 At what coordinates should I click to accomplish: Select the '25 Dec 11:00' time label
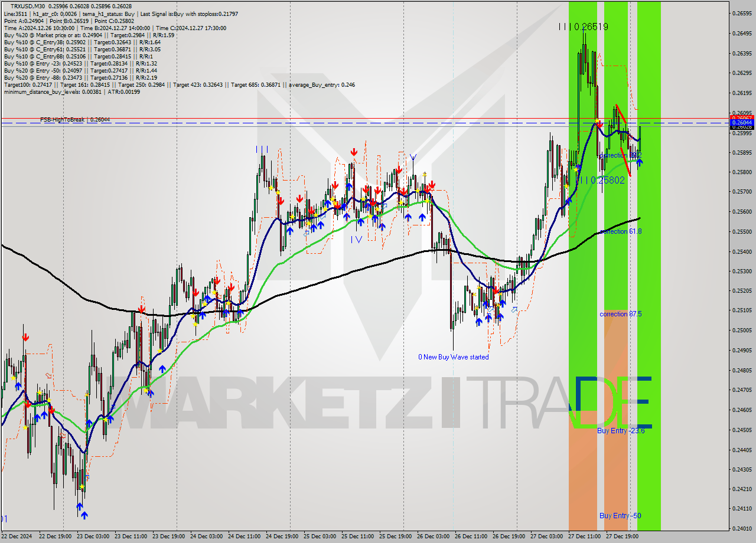tap(357, 537)
